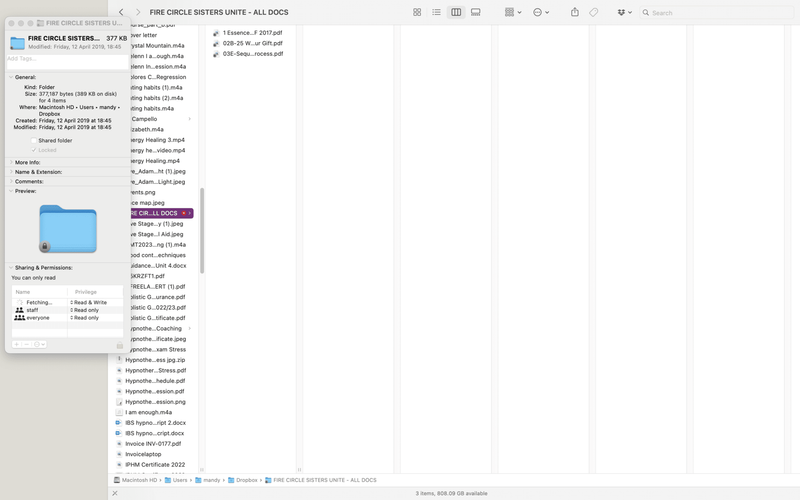Select the everyone permissions row

[x=67, y=318]
